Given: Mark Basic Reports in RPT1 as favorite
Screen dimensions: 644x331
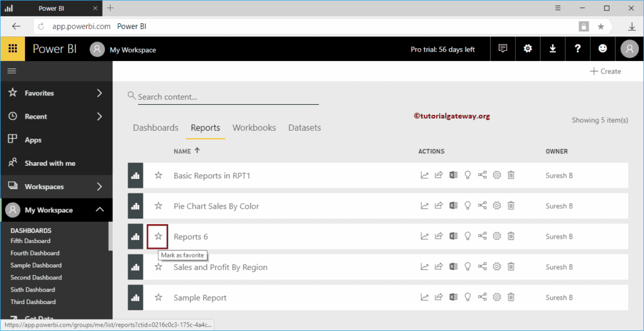Looking at the screenshot, I should click(158, 175).
